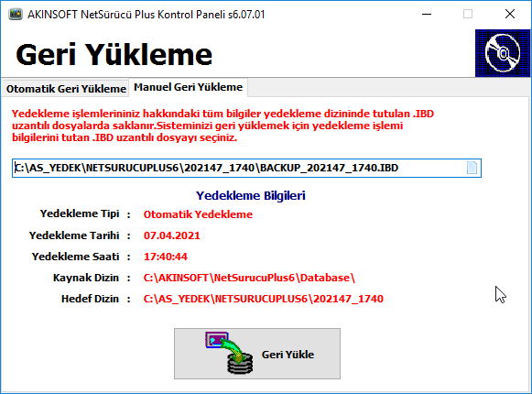The width and height of the screenshot is (532, 394).
Task: Click backup time value 17:40:44
Action: [x=165, y=257]
